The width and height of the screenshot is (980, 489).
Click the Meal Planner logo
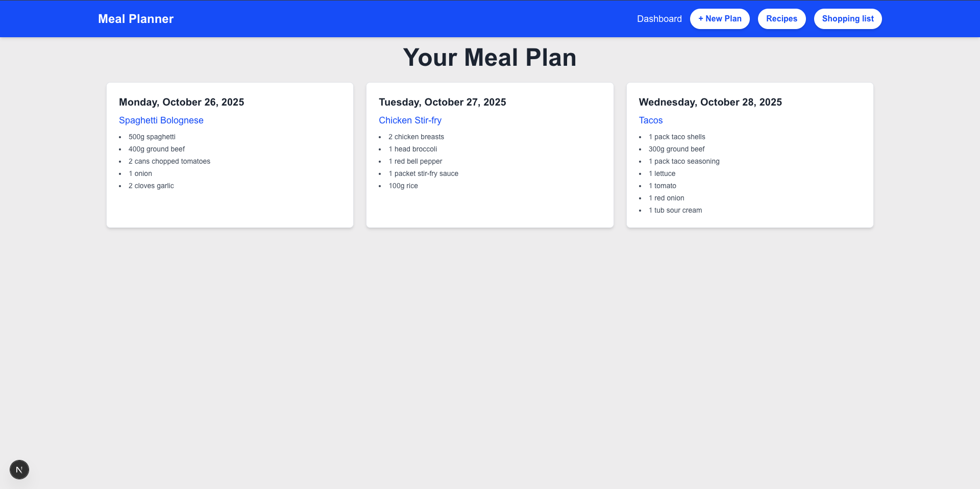(x=135, y=19)
